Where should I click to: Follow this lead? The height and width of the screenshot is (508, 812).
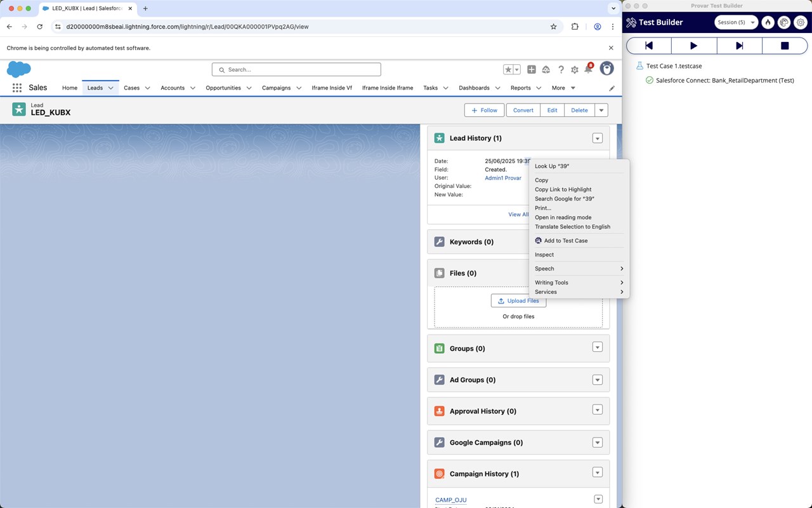click(x=485, y=110)
